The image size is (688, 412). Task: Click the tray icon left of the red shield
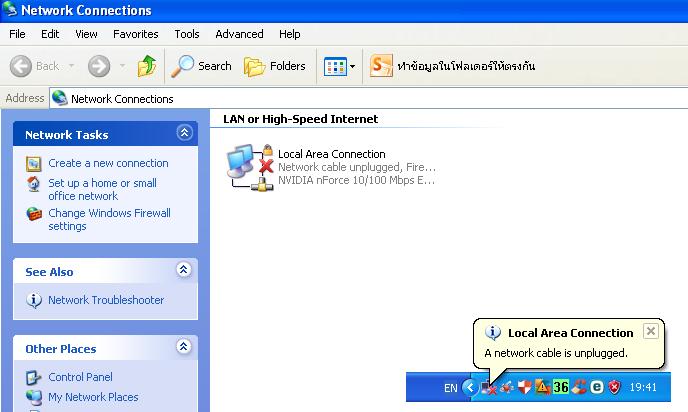click(507, 387)
